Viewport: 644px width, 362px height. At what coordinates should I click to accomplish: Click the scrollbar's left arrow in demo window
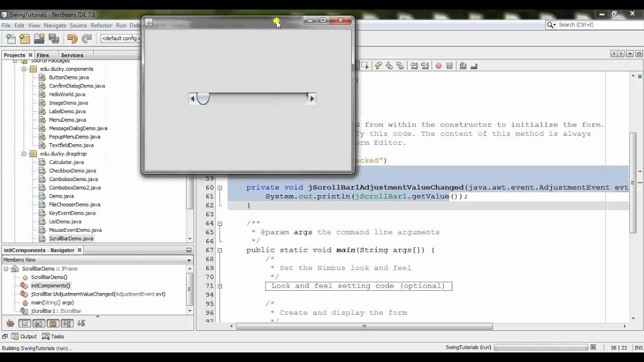(192, 99)
